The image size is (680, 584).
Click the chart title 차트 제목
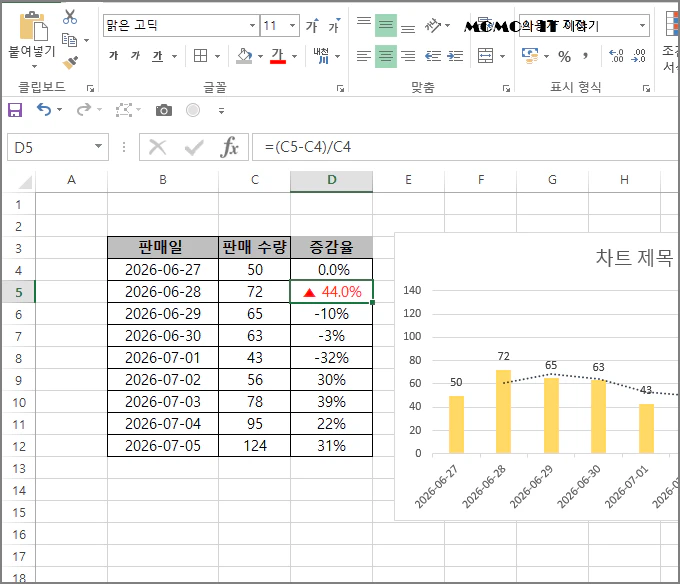(x=634, y=258)
